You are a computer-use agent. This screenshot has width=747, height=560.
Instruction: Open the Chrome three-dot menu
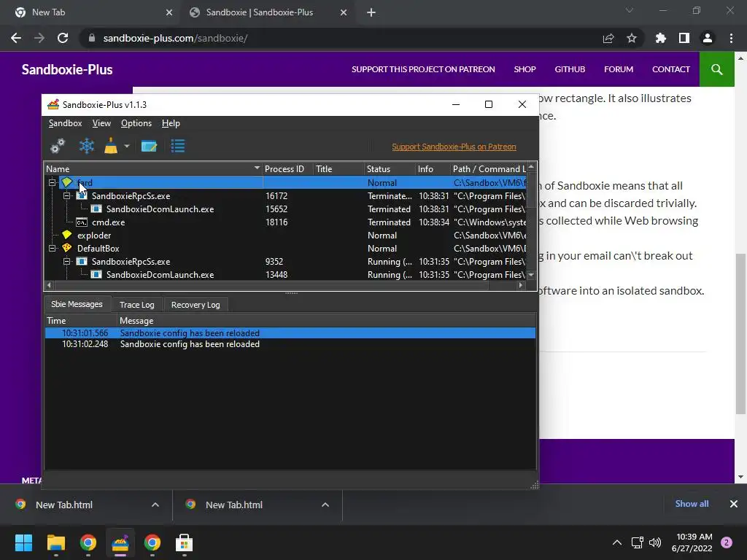point(731,38)
